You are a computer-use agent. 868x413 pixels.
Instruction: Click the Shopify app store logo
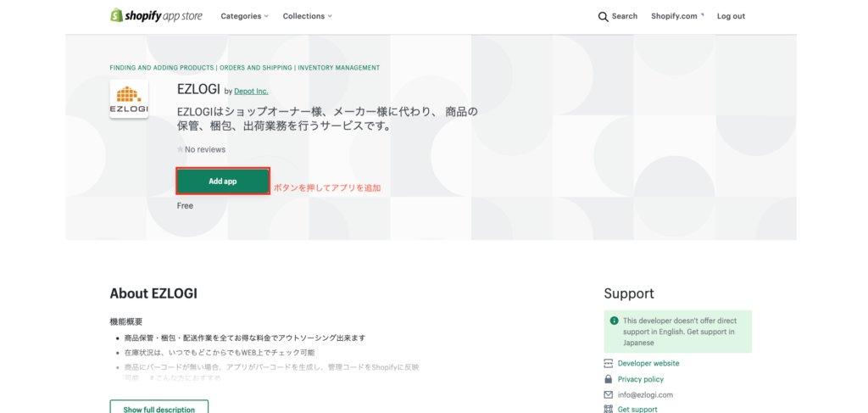pyautogui.click(x=156, y=16)
